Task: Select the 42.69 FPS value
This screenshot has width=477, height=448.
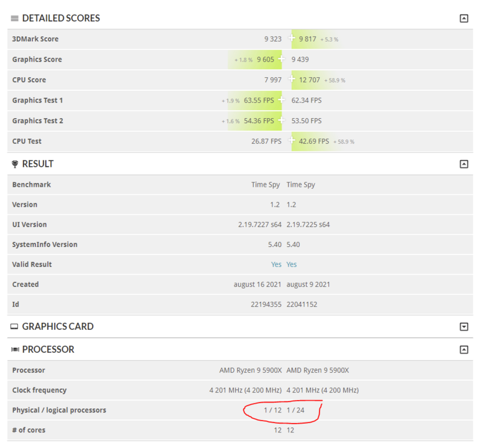Action: (x=314, y=141)
